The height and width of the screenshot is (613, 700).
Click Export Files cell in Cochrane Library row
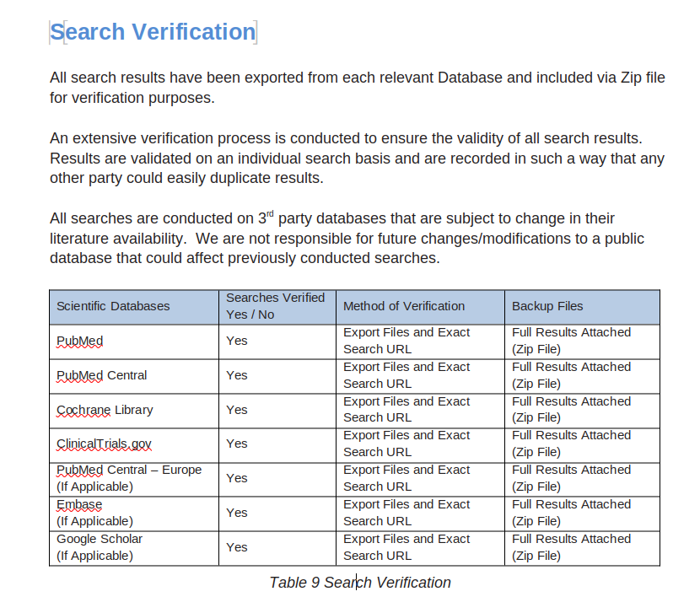point(407,410)
